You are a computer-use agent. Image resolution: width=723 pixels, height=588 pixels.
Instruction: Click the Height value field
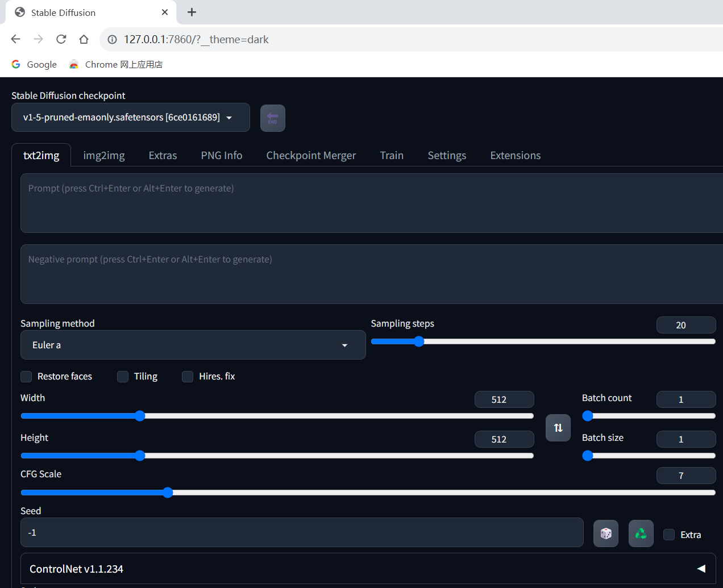[504, 439]
